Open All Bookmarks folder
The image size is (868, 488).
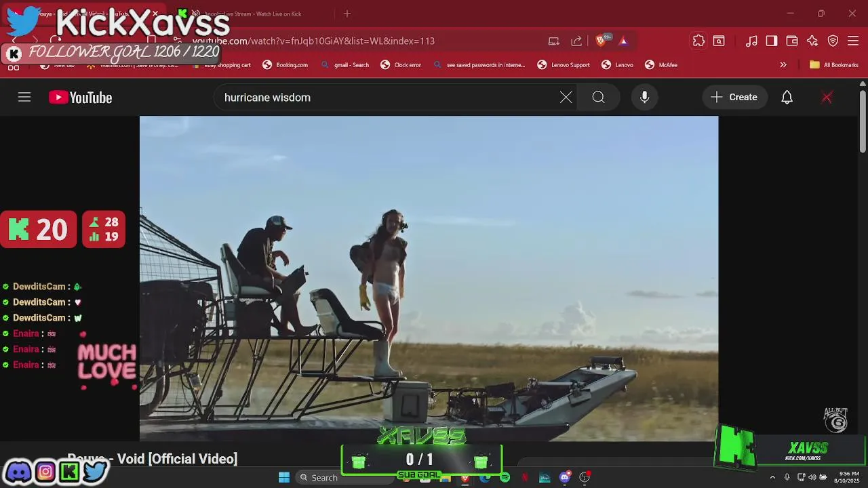[x=833, y=65]
